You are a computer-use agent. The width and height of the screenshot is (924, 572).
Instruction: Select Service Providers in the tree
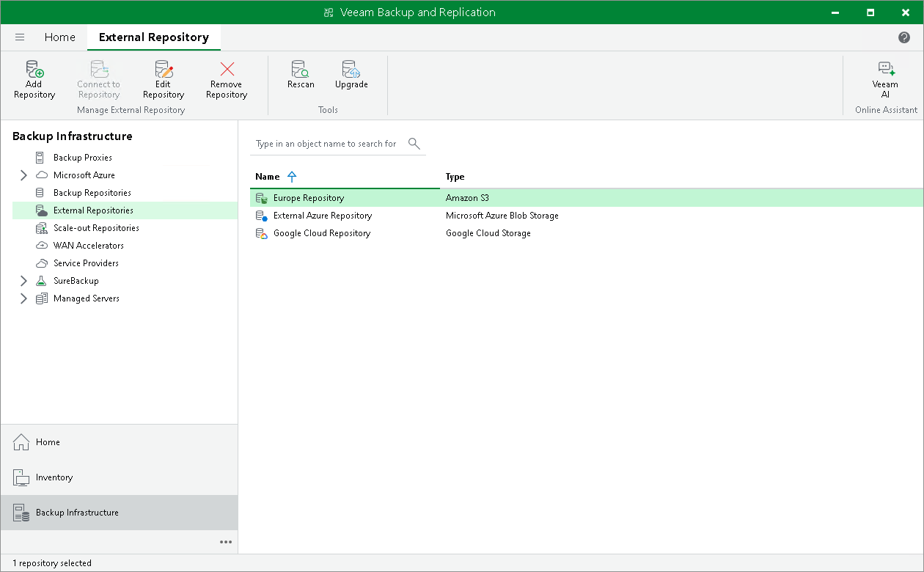(86, 263)
